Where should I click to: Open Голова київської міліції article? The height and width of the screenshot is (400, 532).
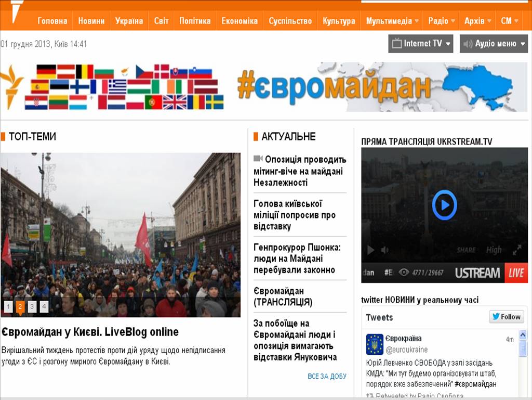295,215
